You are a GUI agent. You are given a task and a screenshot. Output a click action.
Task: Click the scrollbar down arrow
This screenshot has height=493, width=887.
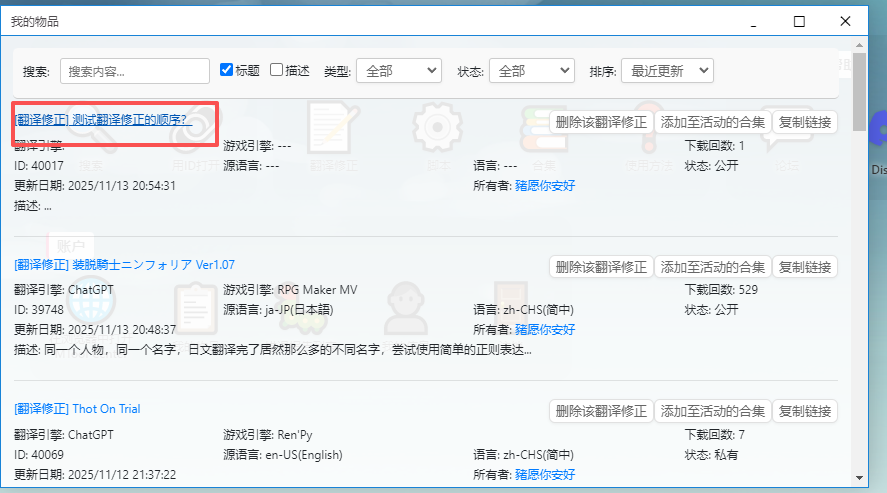click(859, 476)
